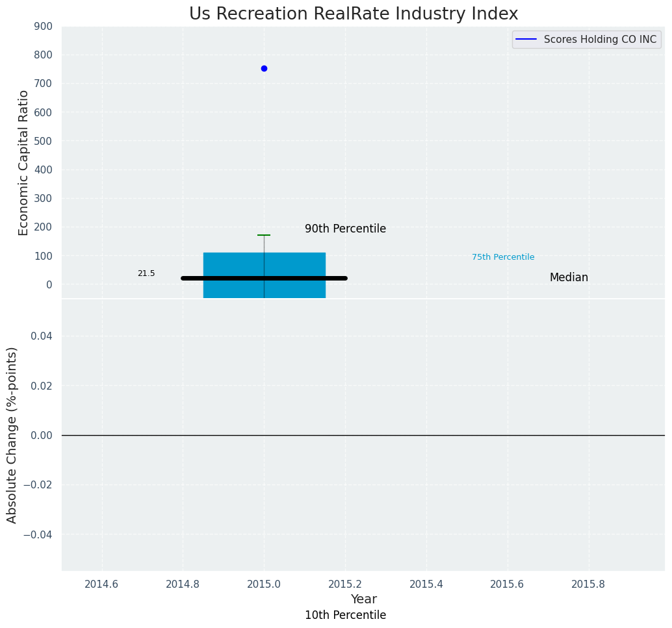Select the 10th Percentile label below the axis
This screenshot has width=672, height=628.
(x=345, y=615)
